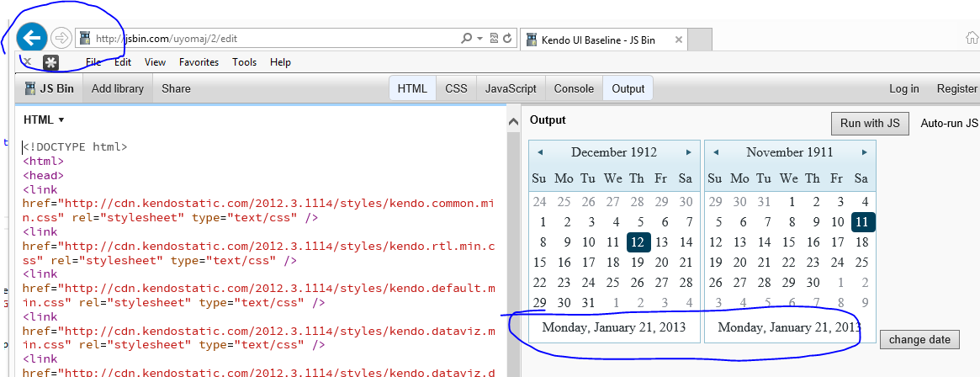Click the change date button
This screenshot has width=980, height=377.
pyautogui.click(x=919, y=340)
